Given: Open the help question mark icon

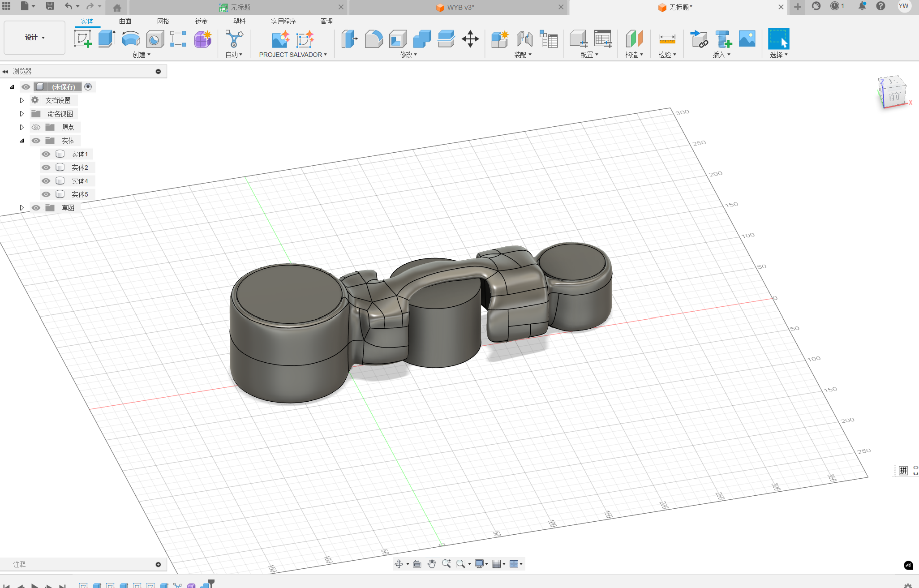Looking at the screenshot, I should pyautogui.click(x=881, y=6).
